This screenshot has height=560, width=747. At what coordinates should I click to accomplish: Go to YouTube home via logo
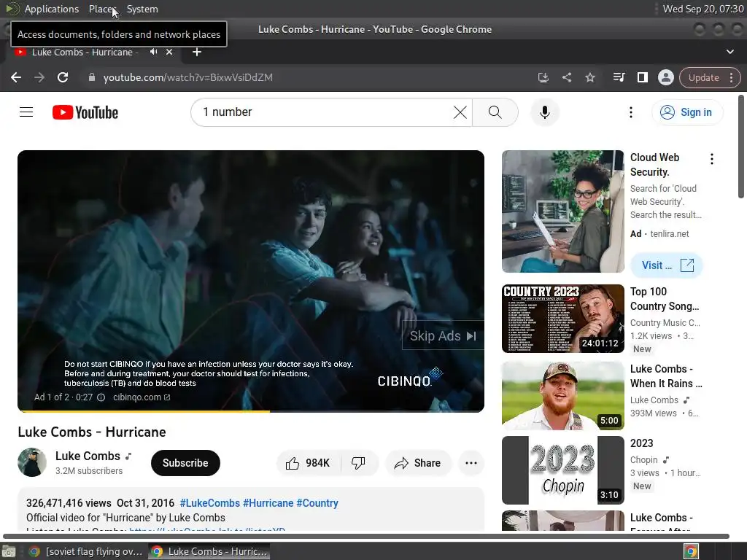(x=85, y=112)
